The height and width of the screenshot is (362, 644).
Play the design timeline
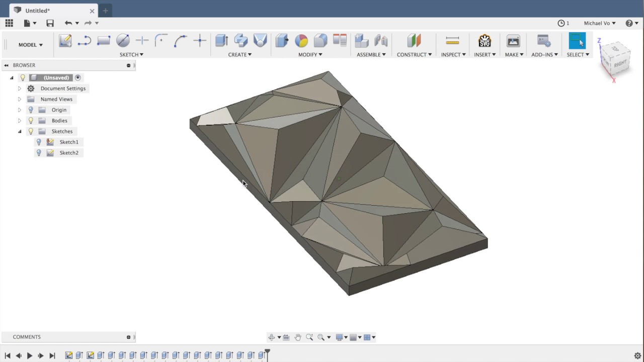coord(30,355)
